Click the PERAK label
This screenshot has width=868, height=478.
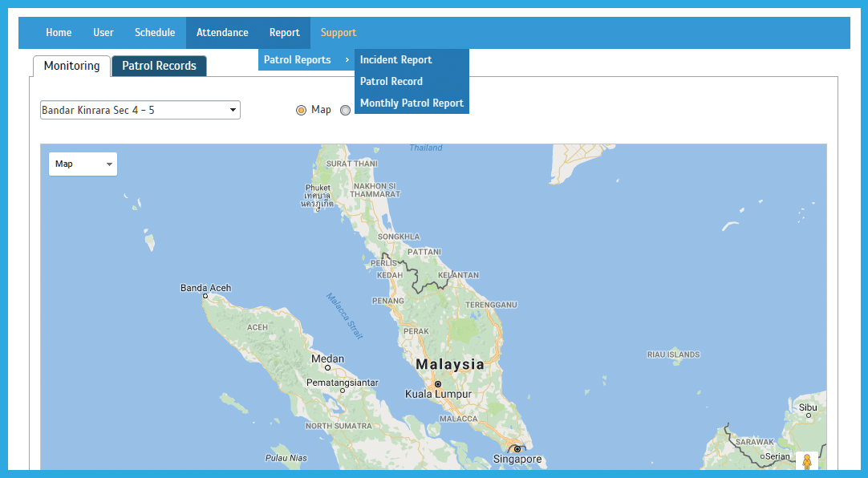[x=416, y=331]
